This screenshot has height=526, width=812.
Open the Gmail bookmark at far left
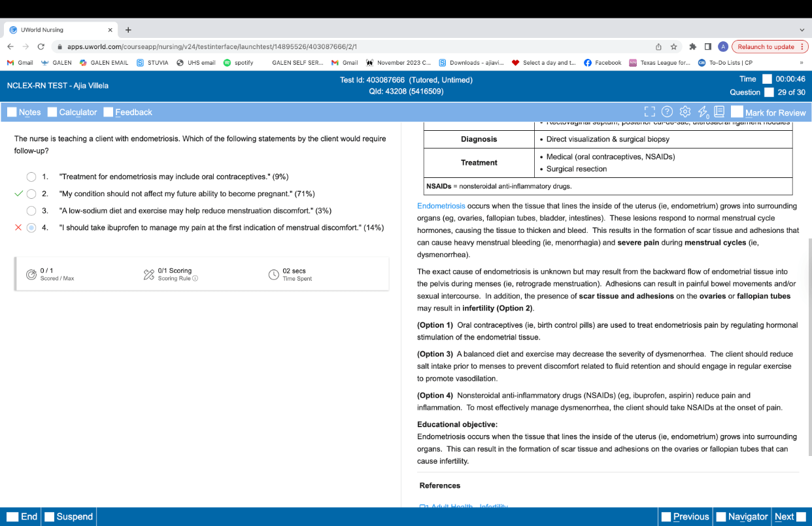(x=20, y=63)
